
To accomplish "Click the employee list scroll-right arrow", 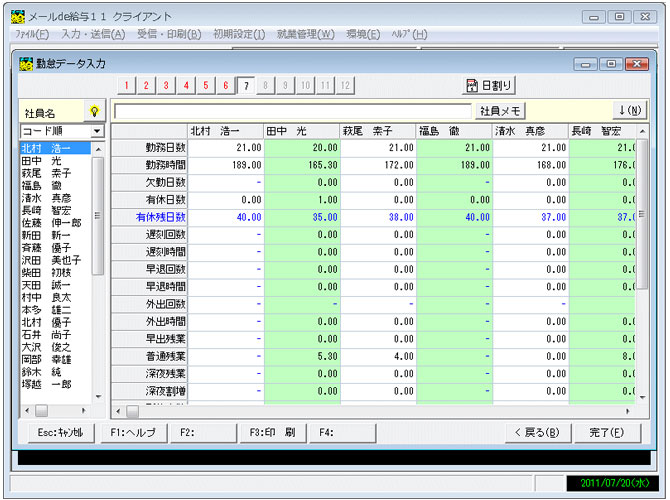I will click(84, 411).
